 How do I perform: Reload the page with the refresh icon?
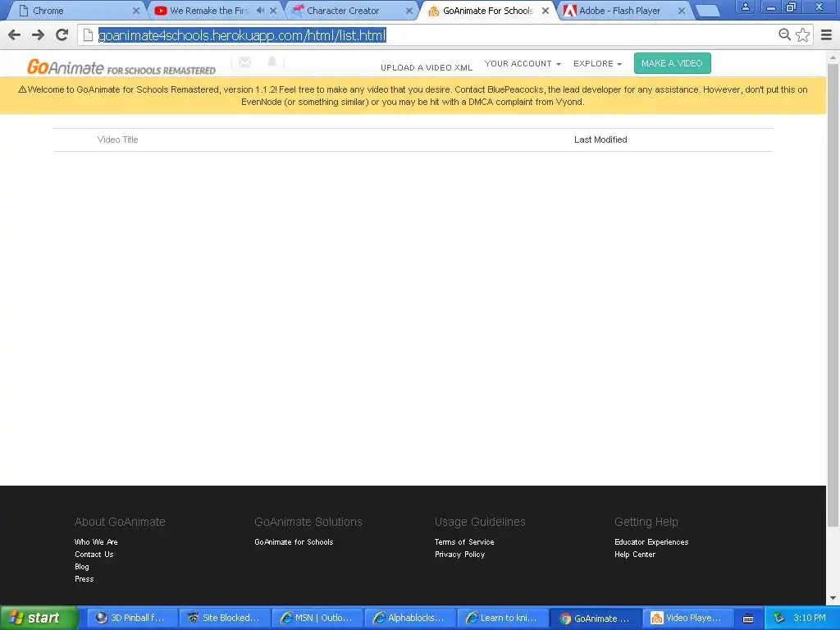(x=62, y=34)
